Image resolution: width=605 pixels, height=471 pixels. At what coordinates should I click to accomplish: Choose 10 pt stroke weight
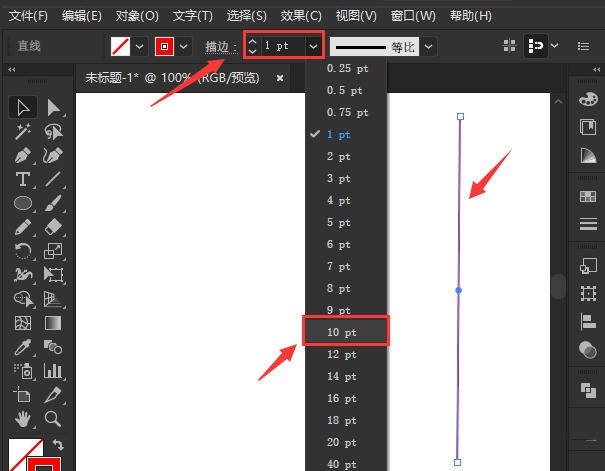[346, 332]
